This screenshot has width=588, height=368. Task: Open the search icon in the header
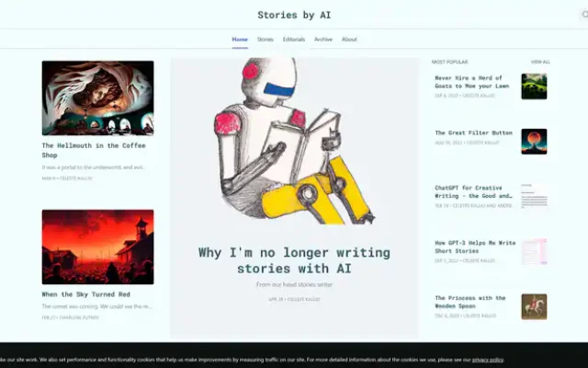coord(584,15)
